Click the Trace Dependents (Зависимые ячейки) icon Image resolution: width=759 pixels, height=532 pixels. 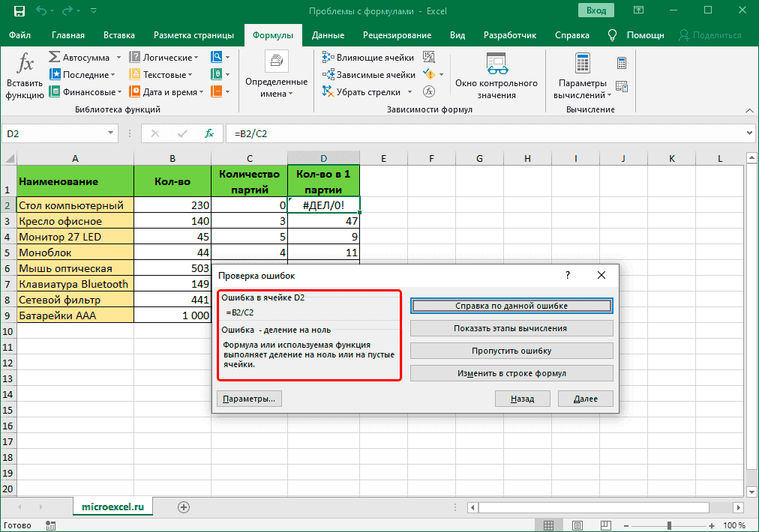(x=328, y=75)
